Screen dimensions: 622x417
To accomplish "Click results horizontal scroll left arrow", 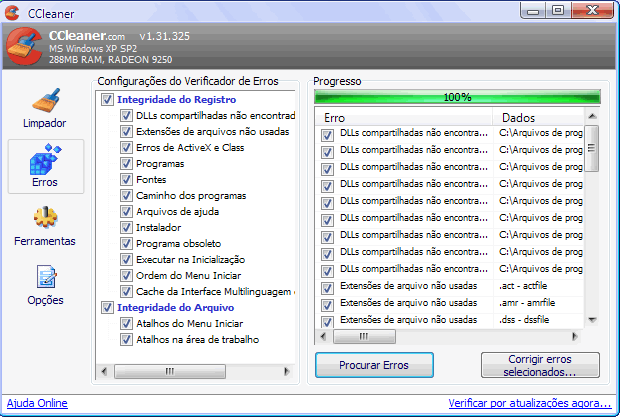I will [323, 336].
